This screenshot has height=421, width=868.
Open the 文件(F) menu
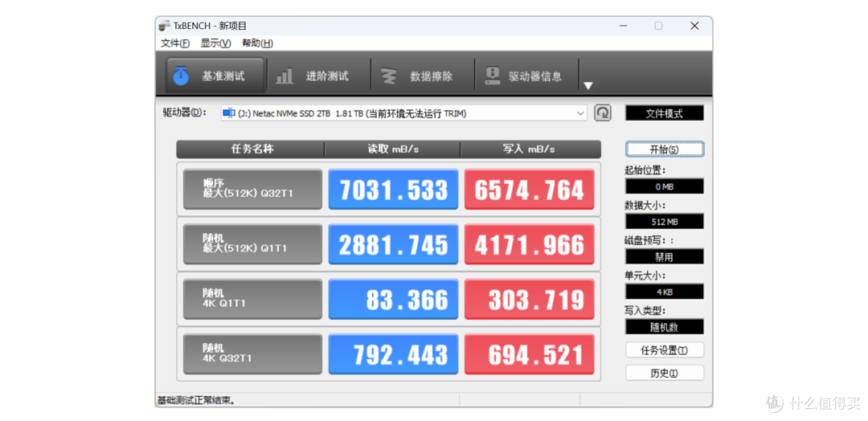(175, 43)
